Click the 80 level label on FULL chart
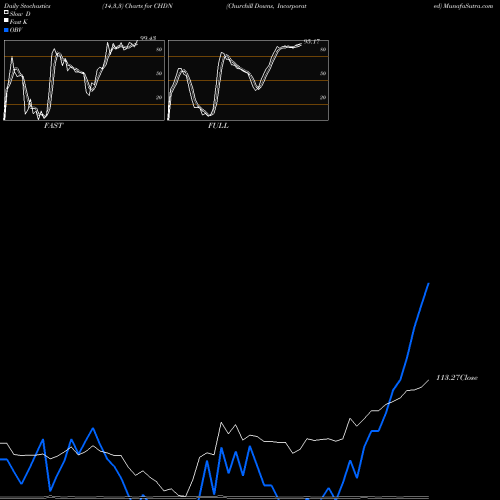 (x=323, y=49)
